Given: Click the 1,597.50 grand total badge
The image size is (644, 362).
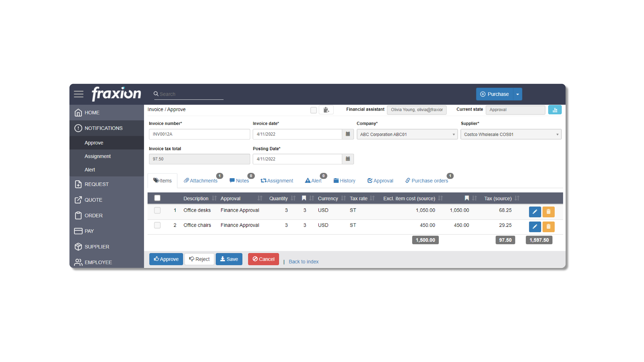Looking at the screenshot, I should pyautogui.click(x=539, y=240).
